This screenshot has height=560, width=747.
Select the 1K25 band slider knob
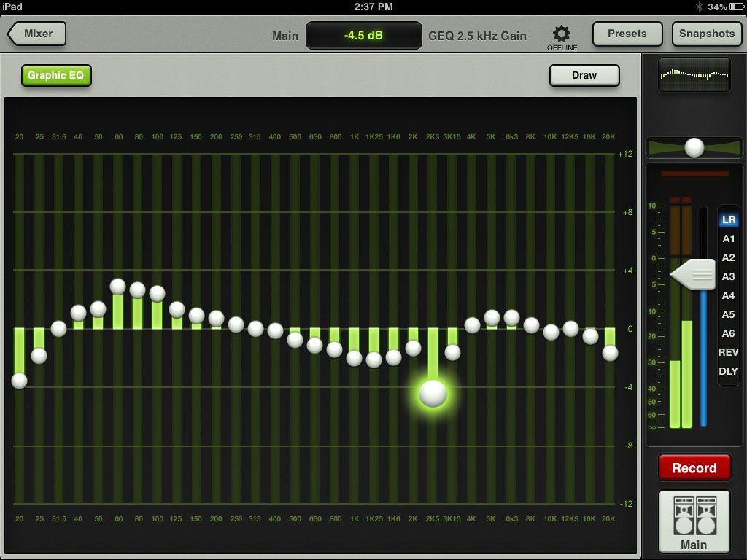[374, 359]
